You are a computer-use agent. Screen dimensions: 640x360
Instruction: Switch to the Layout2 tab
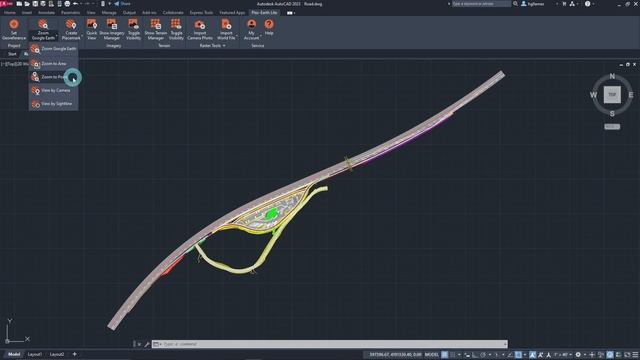(x=57, y=354)
